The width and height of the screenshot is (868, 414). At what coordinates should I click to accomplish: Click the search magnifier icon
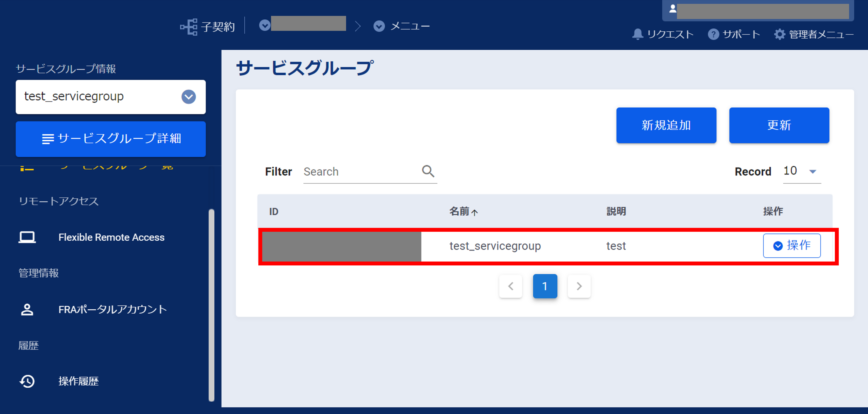428,171
